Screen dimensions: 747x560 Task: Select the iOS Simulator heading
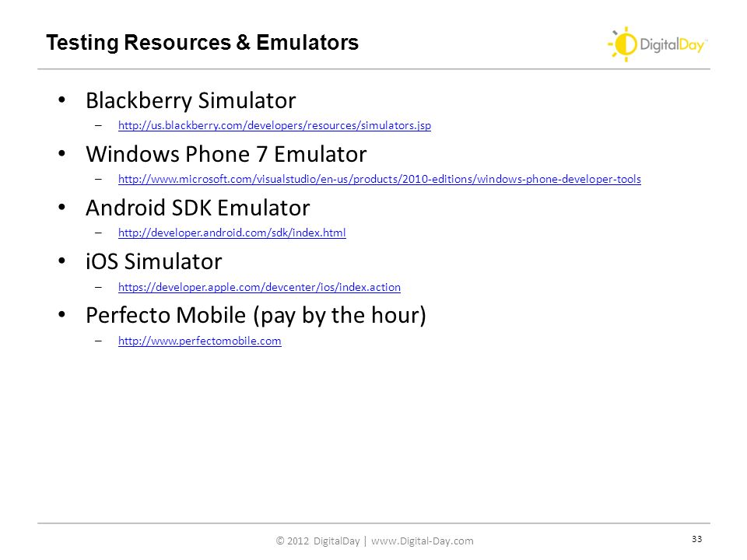(x=154, y=262)
